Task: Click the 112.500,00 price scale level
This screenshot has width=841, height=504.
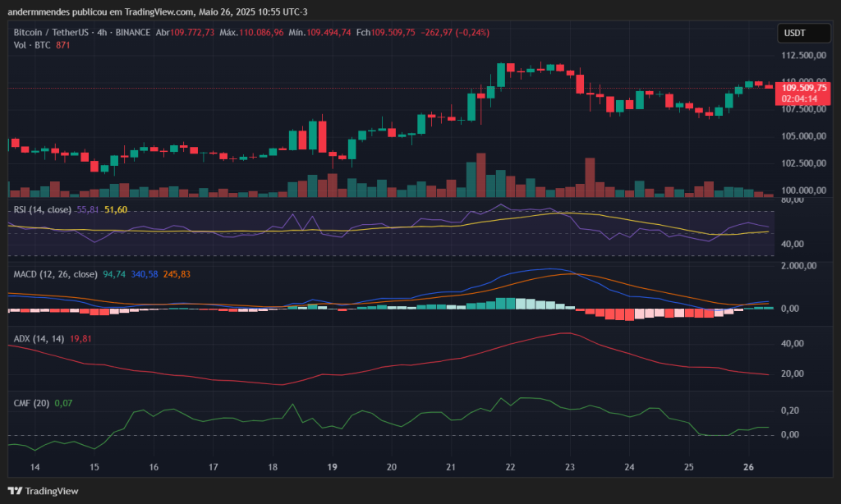Action: [806, 56]
